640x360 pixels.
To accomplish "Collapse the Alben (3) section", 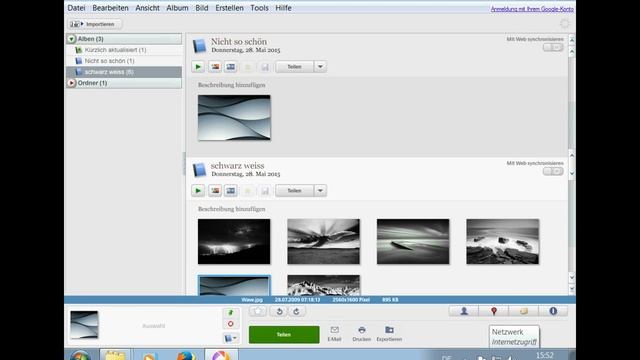I will (x=72, y=39).
